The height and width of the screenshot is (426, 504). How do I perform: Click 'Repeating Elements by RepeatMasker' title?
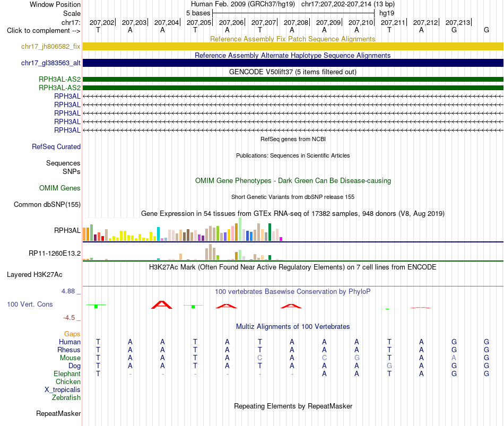coord(293,406)
